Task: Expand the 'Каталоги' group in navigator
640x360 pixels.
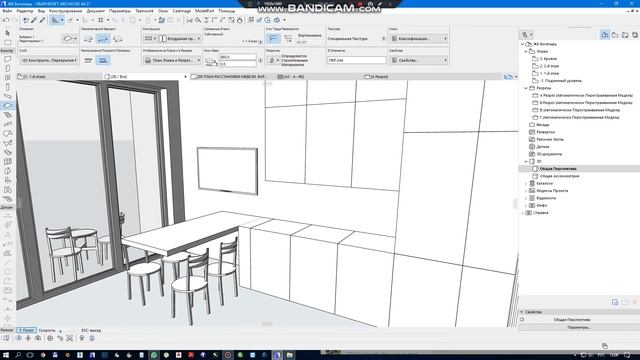Action: click(526, 184)
